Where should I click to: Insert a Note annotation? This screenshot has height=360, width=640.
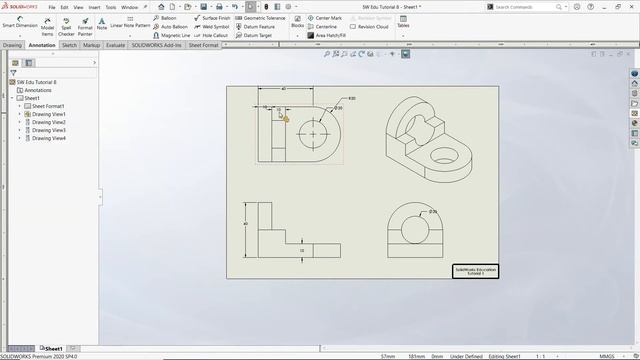[102, 24]
